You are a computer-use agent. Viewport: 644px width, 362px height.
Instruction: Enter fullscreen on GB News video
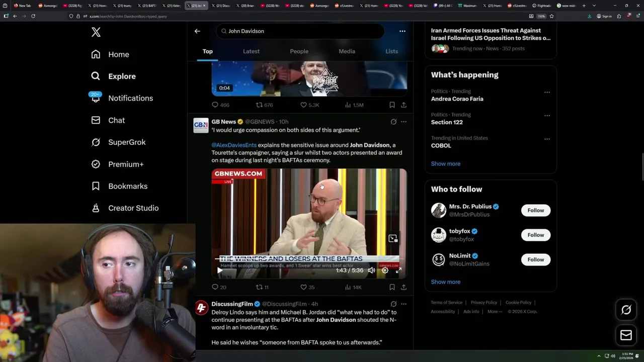398,270
